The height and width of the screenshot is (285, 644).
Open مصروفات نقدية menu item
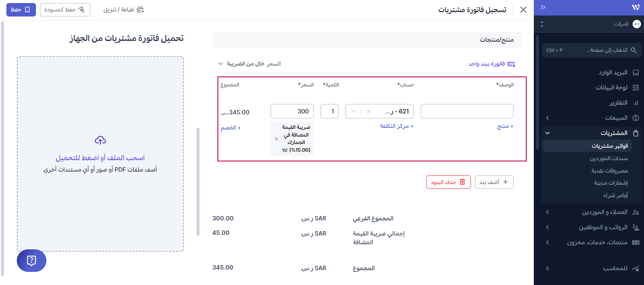[609, 171]
